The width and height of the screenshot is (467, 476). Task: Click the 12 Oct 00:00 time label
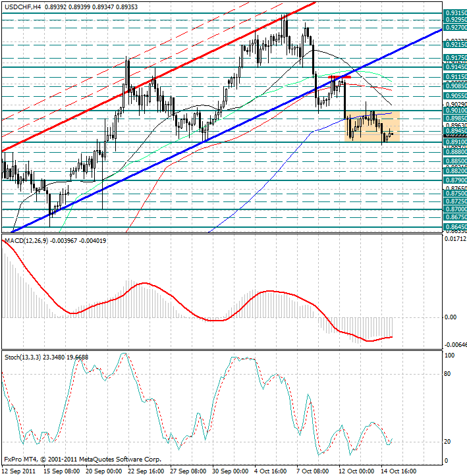pyautogui.click(x=356, y=471)
